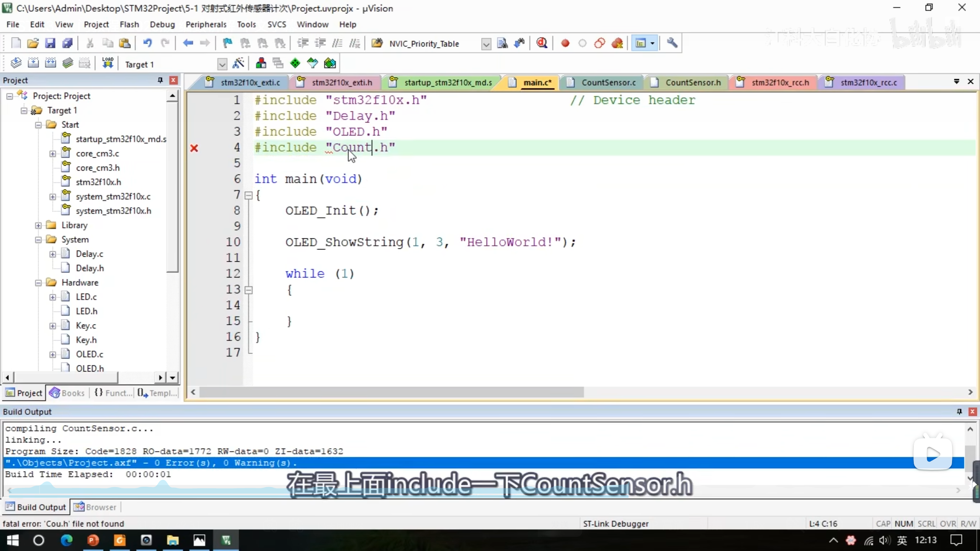
Task: Click Start/Stop Debug Session icon
Action: click(542, 43)
